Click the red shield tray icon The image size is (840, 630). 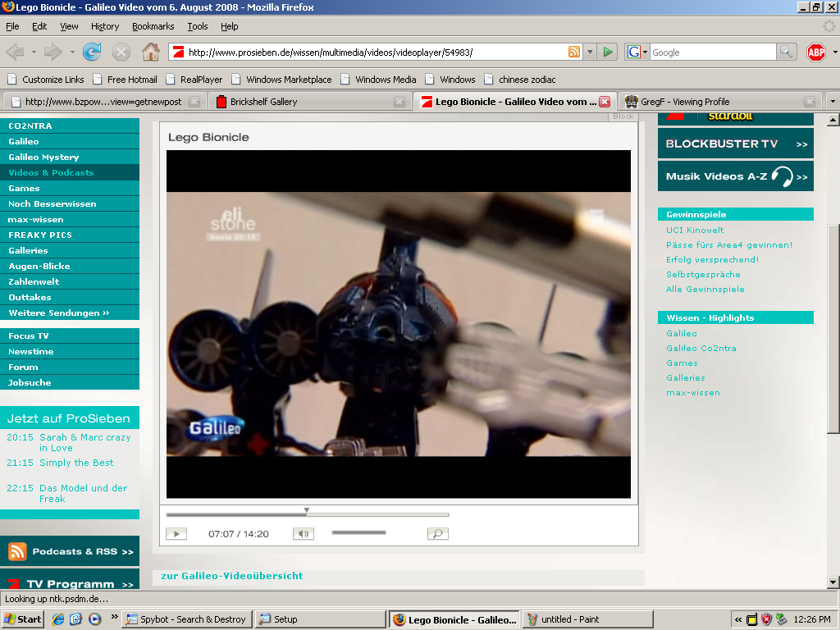coord(767,619)
